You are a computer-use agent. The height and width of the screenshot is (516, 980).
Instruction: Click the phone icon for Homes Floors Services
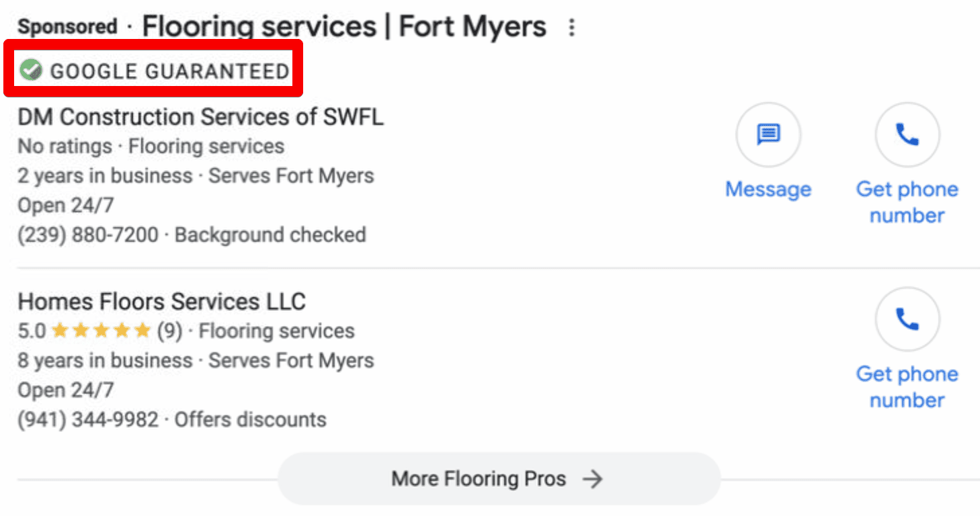pyautogui.click(x=907, y=320)
